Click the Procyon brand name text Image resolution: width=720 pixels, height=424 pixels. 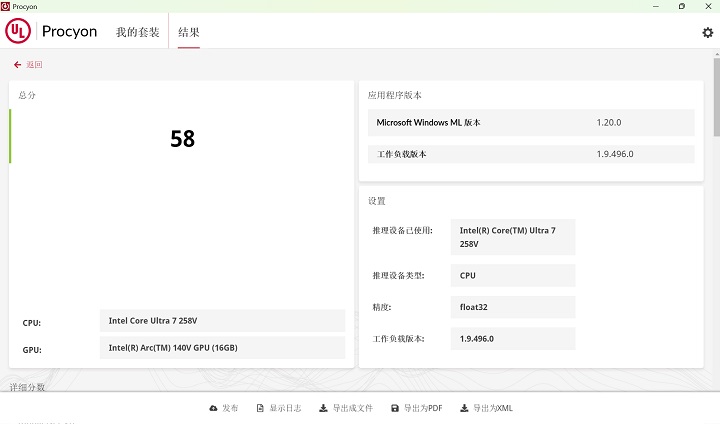coord(69,31)
